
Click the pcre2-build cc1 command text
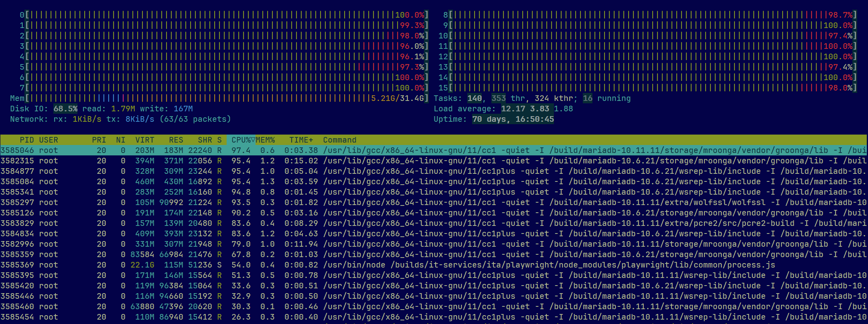point(595,223)
